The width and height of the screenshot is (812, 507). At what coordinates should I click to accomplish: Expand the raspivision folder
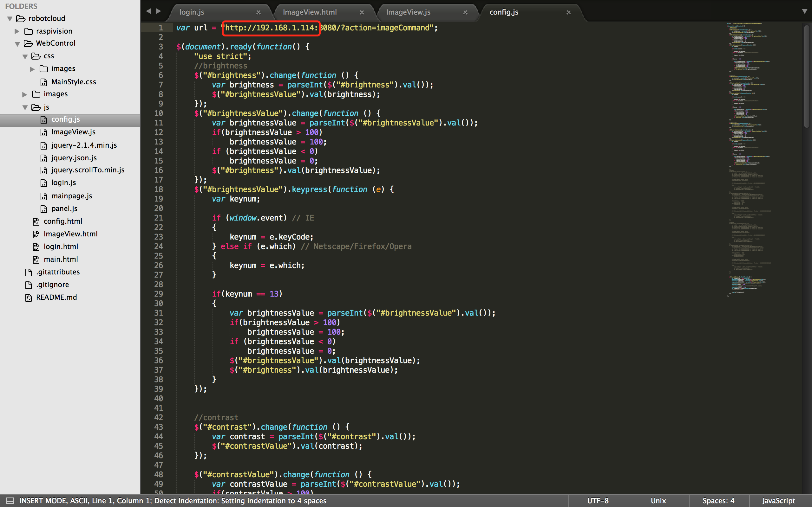point(17,31)
